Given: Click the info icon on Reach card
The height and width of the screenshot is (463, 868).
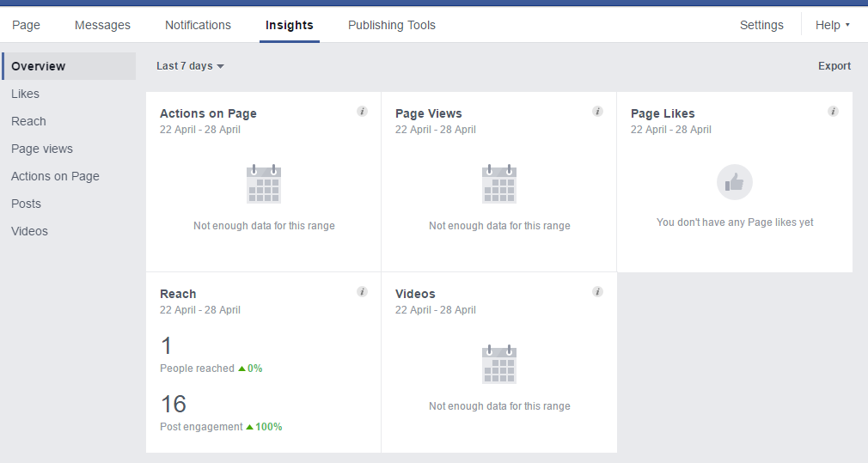Looking at the screenshot, I should pos(362,292).
